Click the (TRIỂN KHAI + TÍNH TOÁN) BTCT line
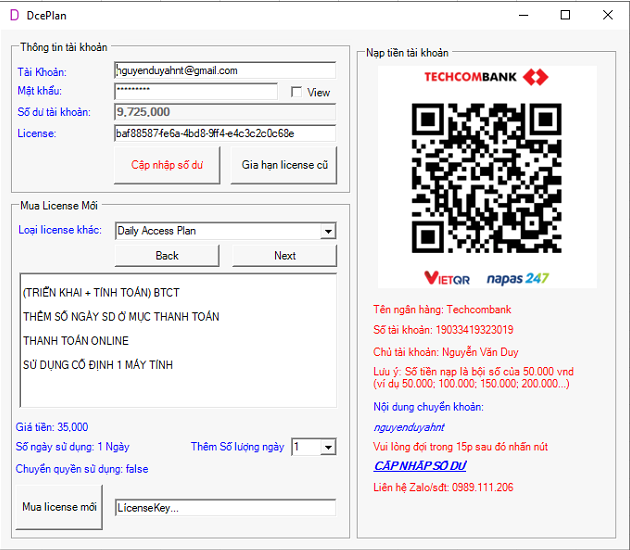 tap(101, 292)
